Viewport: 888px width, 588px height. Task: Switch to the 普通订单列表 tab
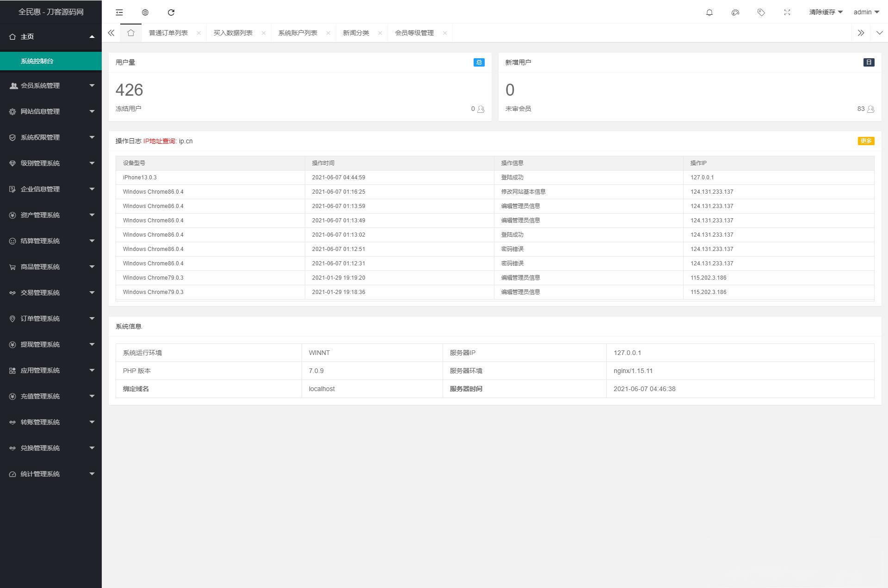[168, 33]
